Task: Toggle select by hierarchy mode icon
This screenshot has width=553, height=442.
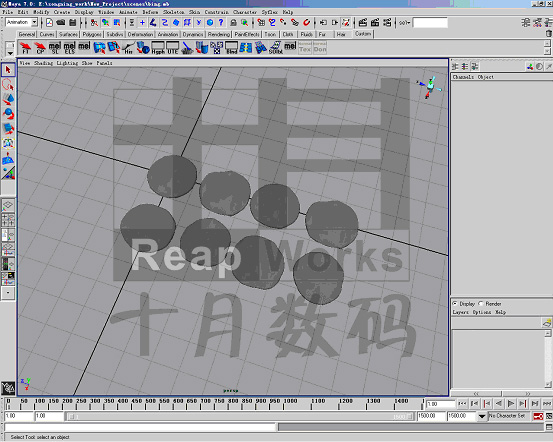Action: coord(94,23)
